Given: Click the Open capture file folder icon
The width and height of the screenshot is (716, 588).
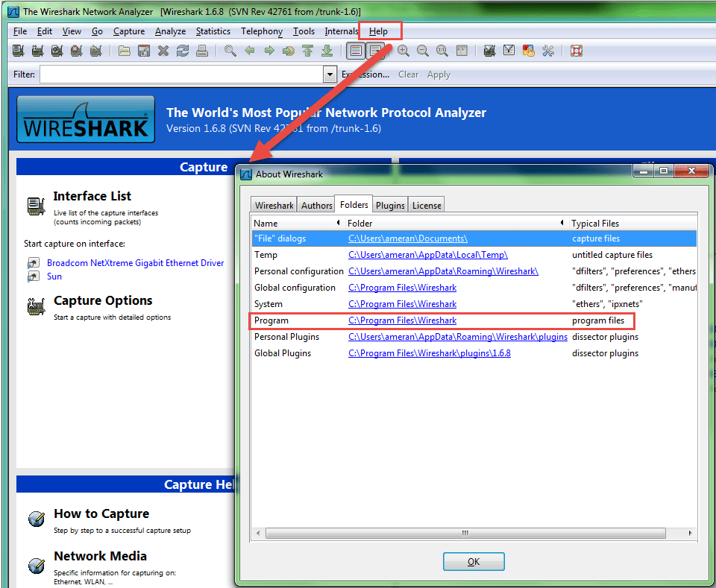Looking at the screenshot, I should [x=125, y=51].
